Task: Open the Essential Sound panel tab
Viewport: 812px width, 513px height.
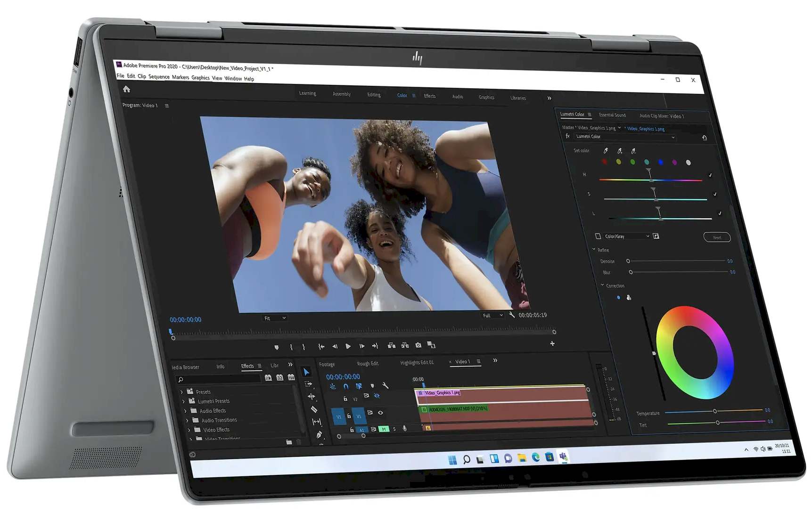Action: (612, 115)
